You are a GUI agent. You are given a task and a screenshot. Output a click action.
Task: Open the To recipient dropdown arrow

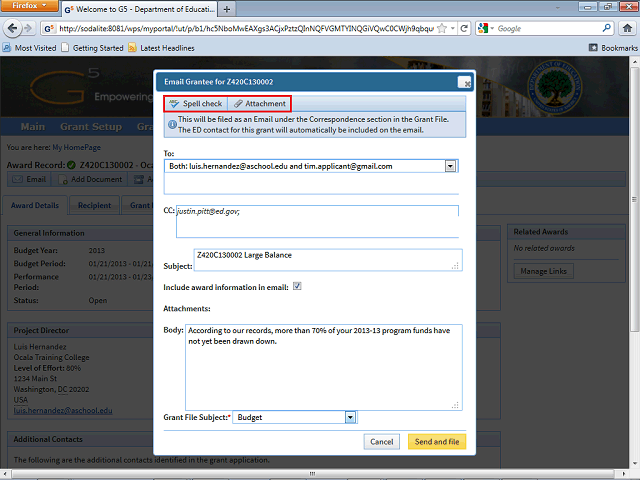coord(450,166)
